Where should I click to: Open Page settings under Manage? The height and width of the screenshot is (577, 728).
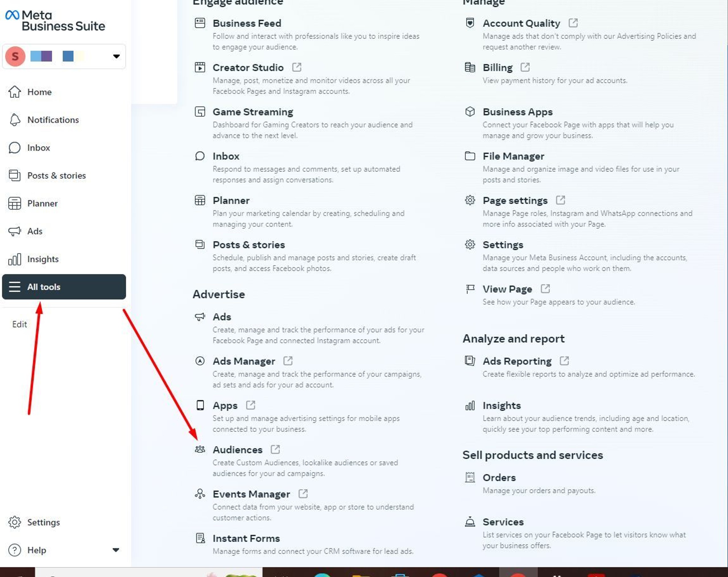tap(515, 200)
